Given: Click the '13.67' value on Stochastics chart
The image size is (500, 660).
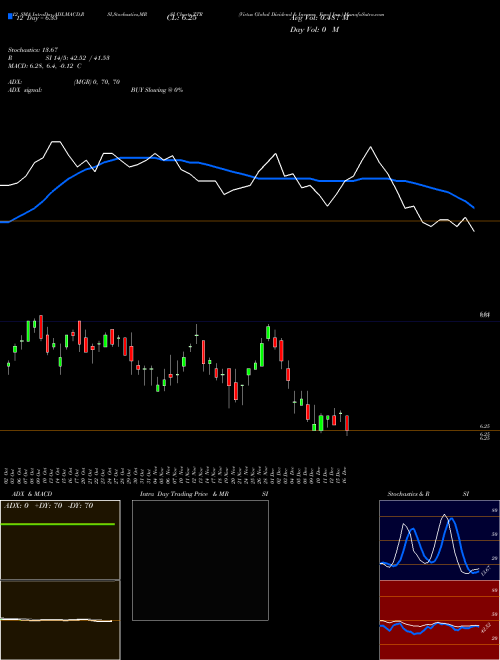Looking at the screenshot, I should [x=486, y=571].
